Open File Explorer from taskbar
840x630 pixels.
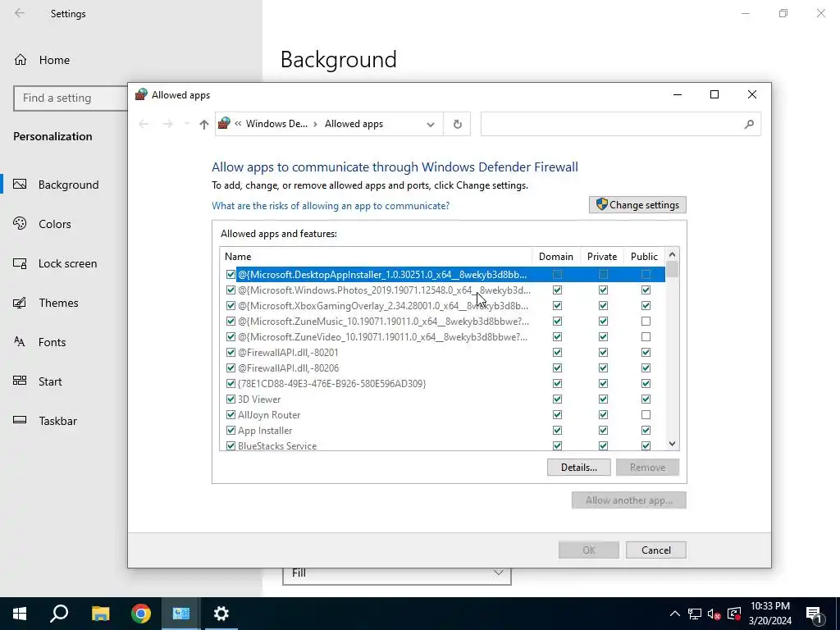click(x=100, y=614)
